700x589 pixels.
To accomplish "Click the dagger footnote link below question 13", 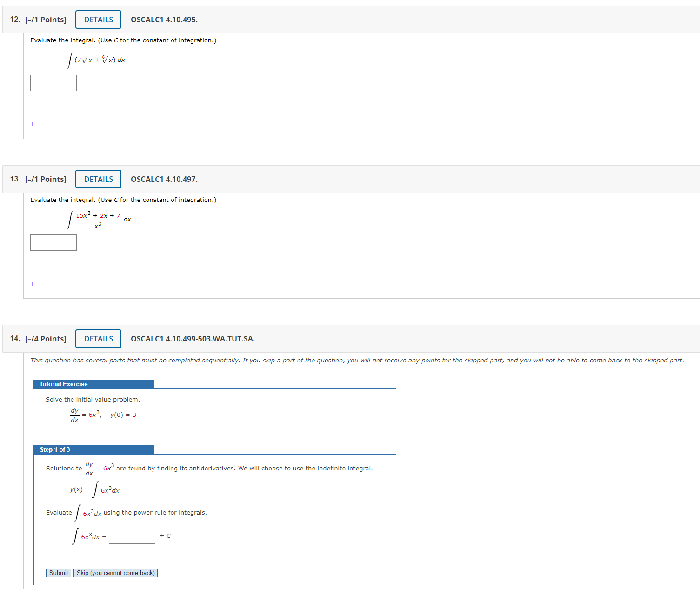I will pos(32,283).
